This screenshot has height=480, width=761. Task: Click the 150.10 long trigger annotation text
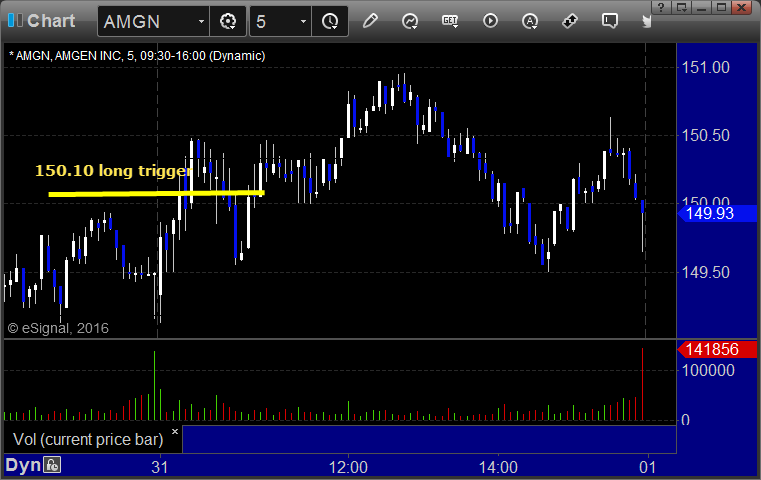[113, 171]
